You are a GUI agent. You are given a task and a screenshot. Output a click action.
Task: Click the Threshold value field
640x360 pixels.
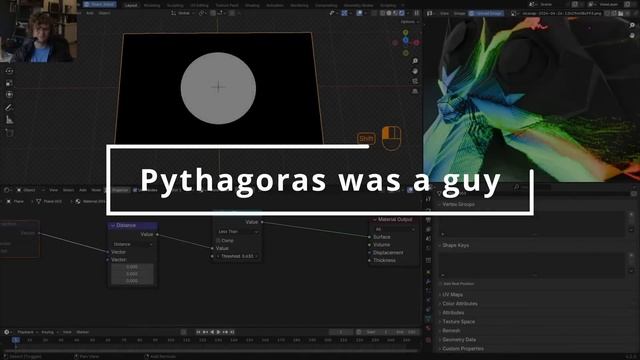[238, 256]
